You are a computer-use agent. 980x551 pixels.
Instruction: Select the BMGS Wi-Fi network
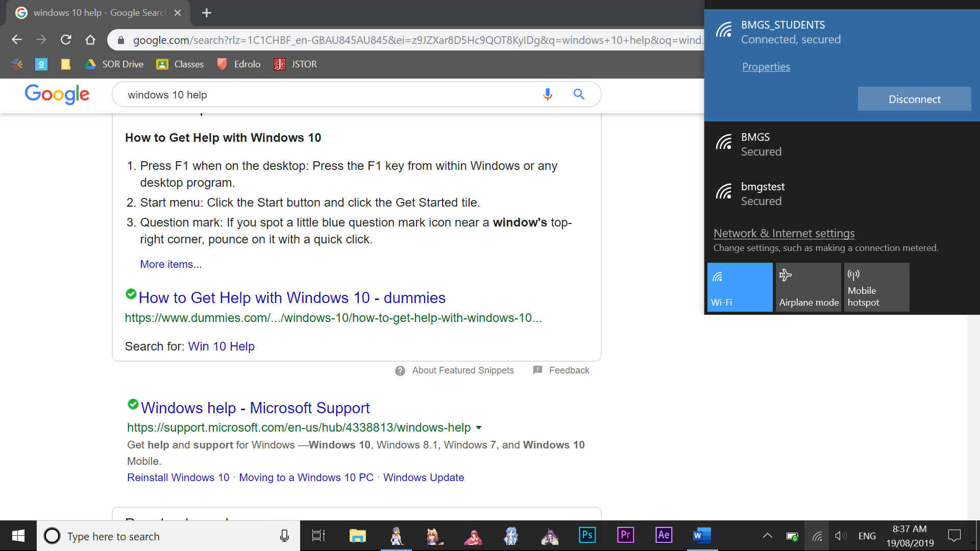coord(842,144)
